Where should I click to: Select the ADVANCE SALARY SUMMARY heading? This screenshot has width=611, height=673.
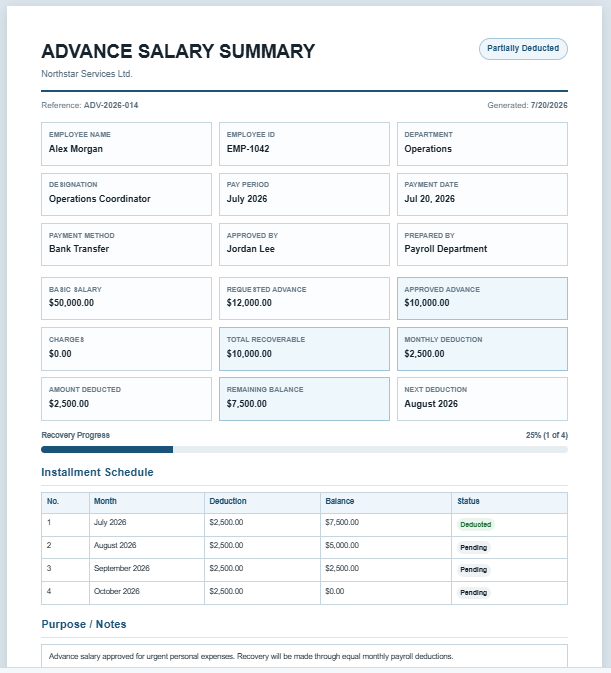178,52
